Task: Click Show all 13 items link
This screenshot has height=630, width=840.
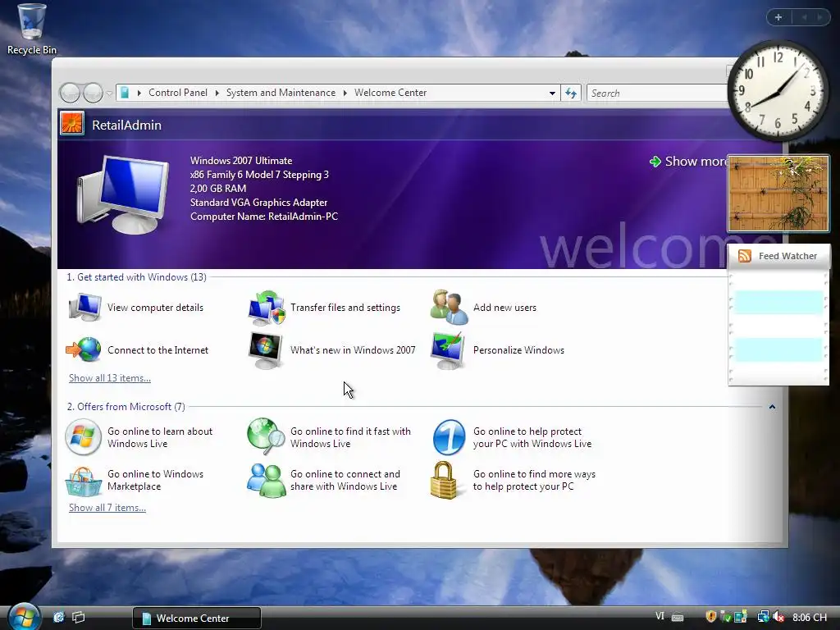Action: (x=110, y=377)
